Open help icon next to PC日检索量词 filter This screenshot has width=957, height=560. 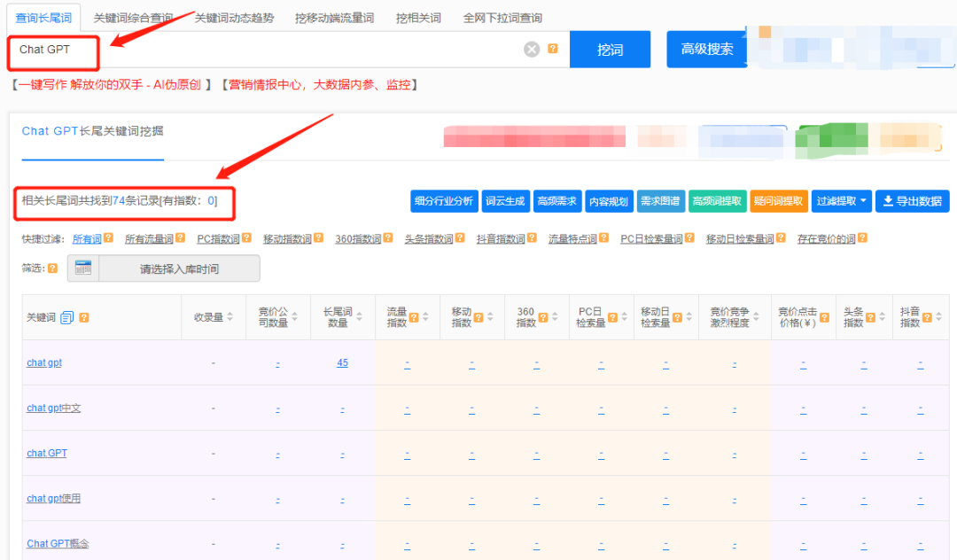[x=689, y=237]
